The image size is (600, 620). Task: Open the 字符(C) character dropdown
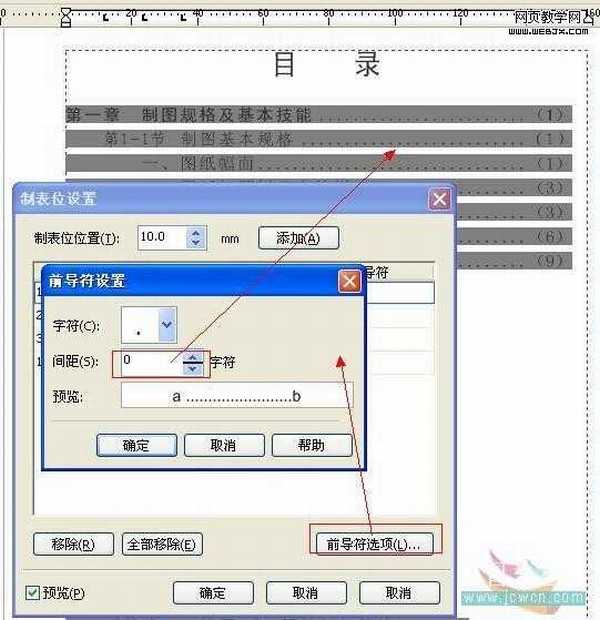click(x=167, y=324)
